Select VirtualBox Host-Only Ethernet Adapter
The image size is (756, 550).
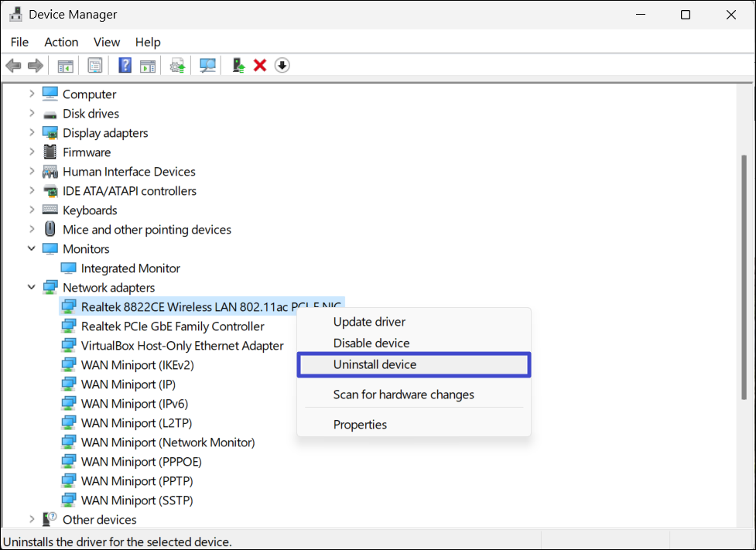182,346
